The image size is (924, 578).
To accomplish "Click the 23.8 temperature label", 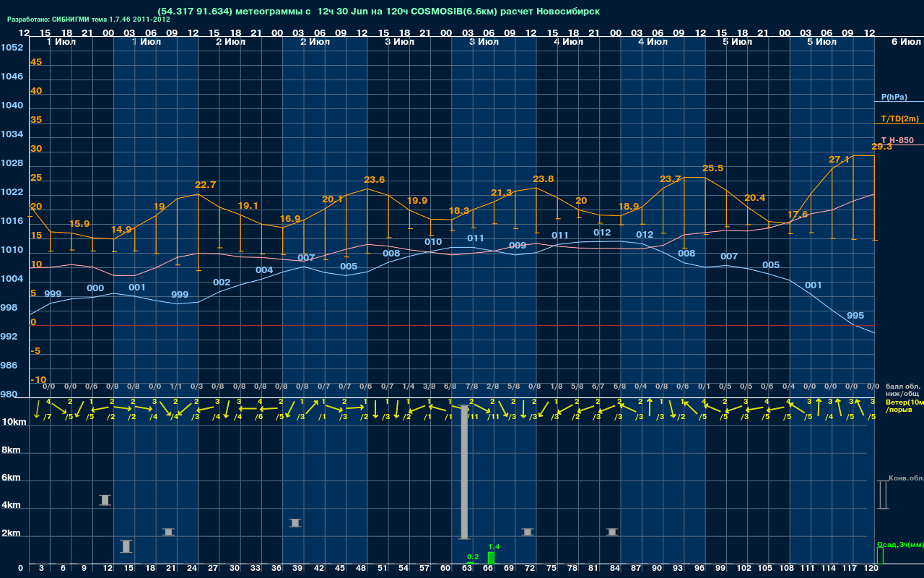I will click(544, 179).
